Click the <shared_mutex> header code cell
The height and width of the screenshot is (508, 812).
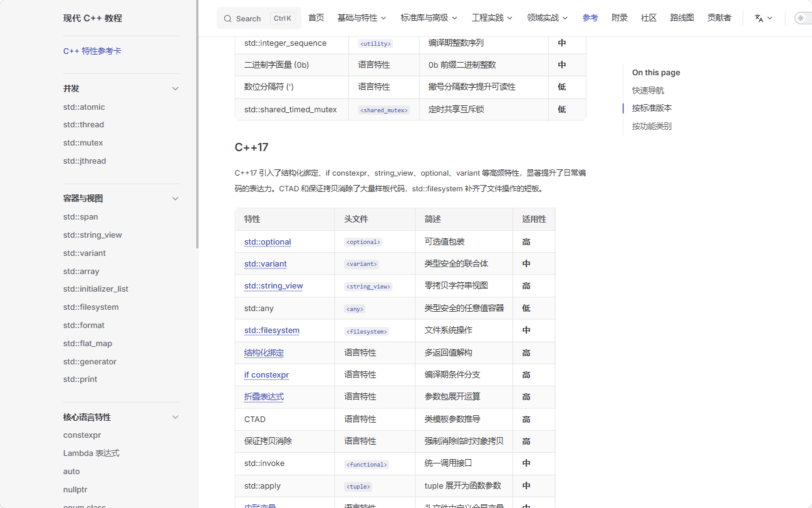pyautogui.click(x=384, y=110)
